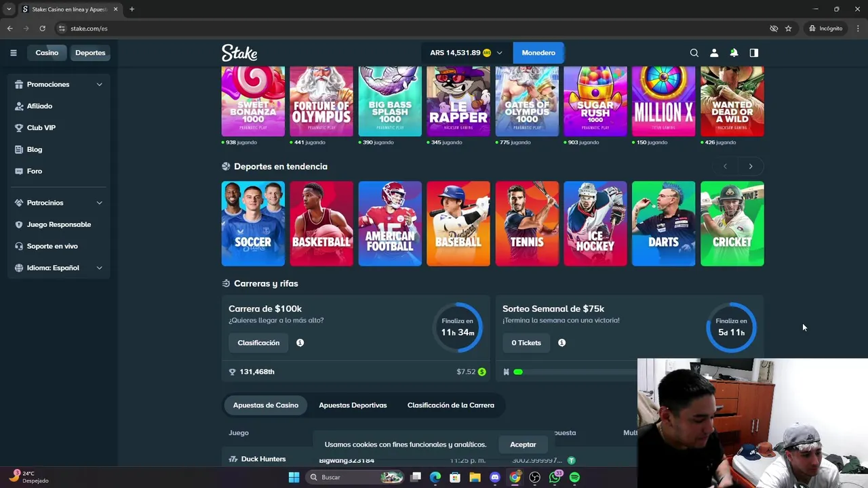Open the Darts sports card
The image size is (868, 488).
click(x=663, y=224)
